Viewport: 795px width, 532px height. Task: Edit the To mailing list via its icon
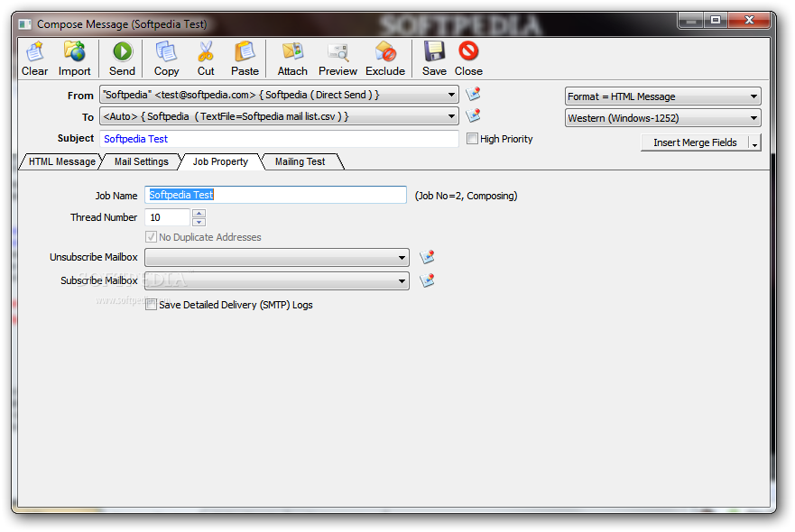(473, 115)
